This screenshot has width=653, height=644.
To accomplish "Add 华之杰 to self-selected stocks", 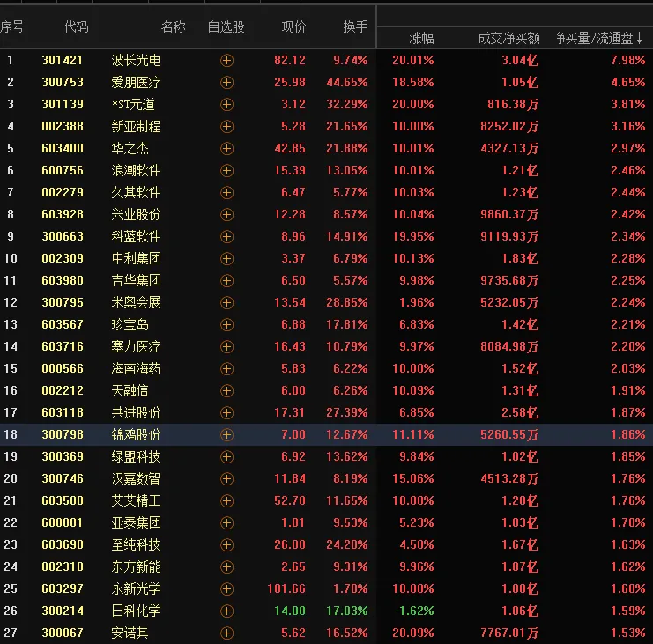I will click(226, 148).
